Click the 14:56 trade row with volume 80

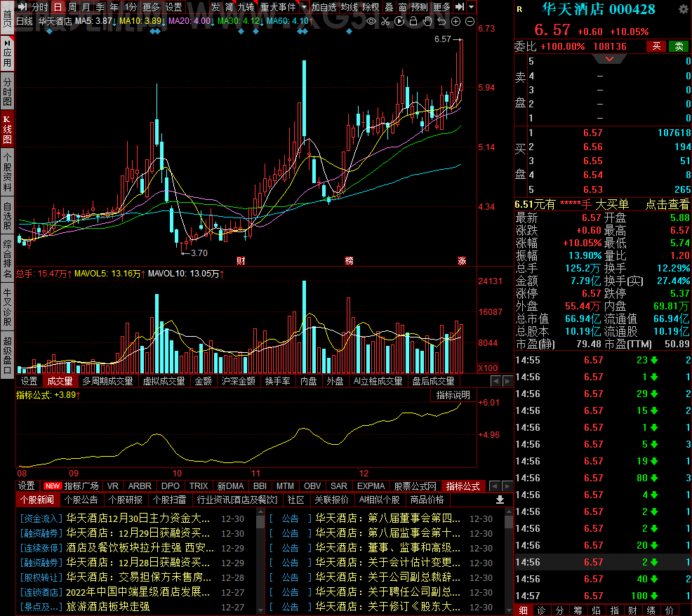click(603, 478)
